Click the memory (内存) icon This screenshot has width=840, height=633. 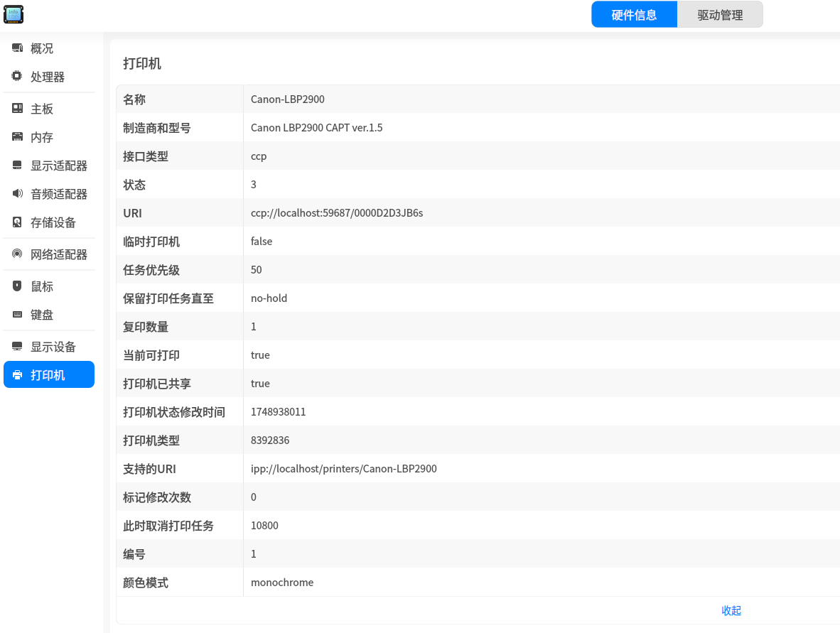click(x=17, y=136)
